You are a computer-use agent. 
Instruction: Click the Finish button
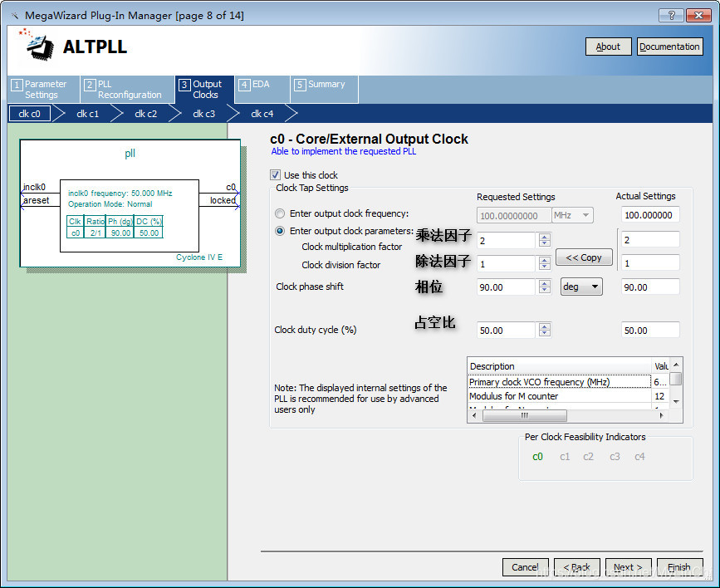(679, 567)
